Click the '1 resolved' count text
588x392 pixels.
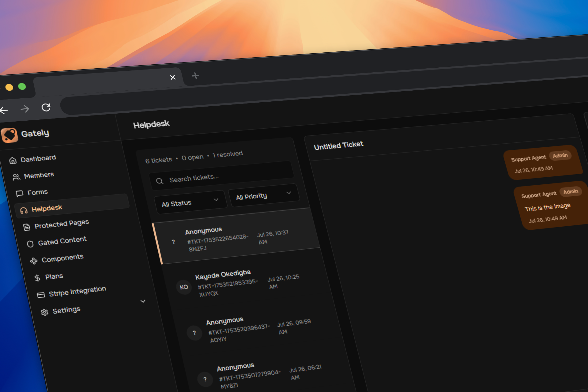click(228, 154)
